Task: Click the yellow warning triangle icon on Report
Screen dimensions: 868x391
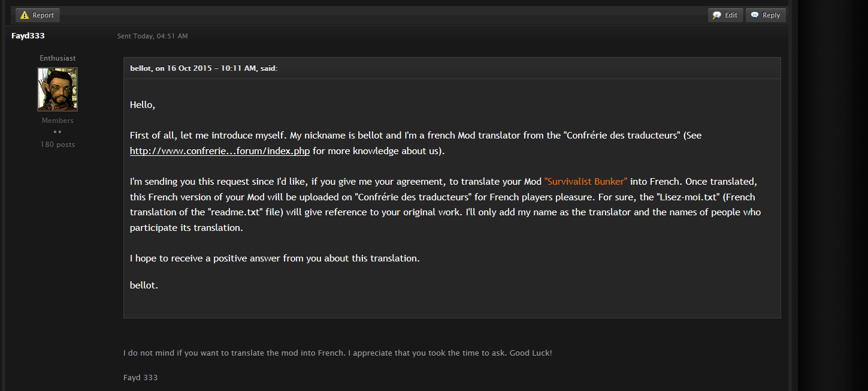Action: 25,15
